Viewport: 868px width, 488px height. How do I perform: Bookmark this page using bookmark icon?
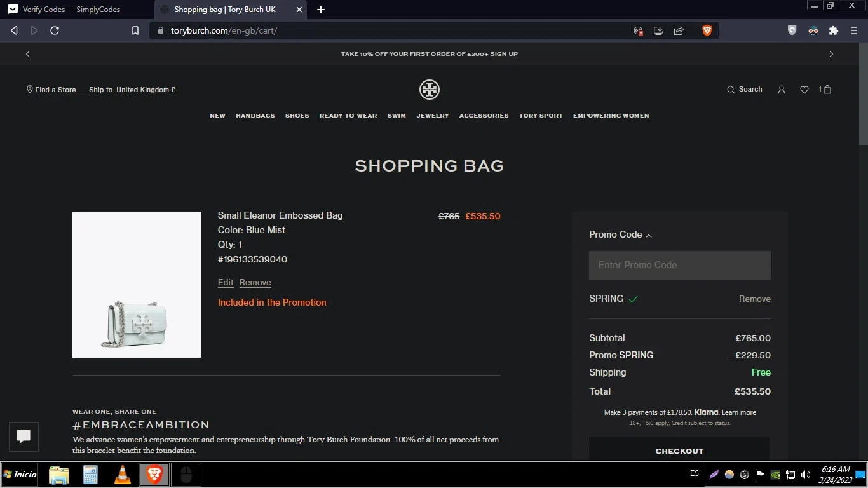[135, 30]
